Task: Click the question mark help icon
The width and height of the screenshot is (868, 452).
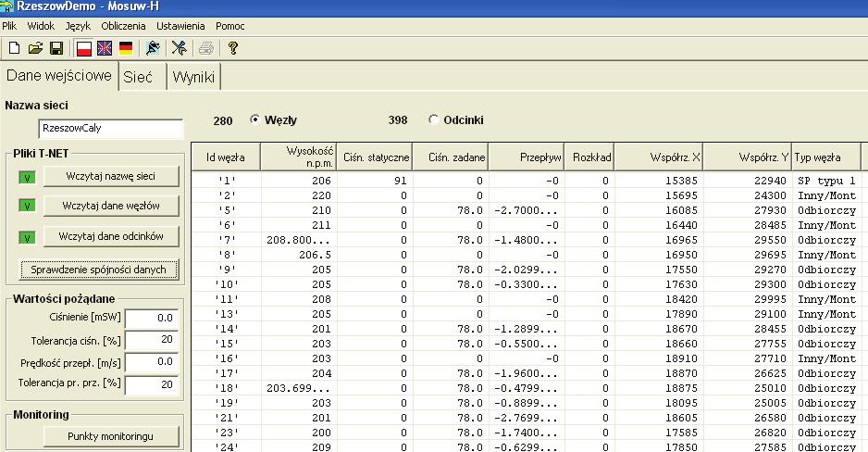Action: [233, 48]
